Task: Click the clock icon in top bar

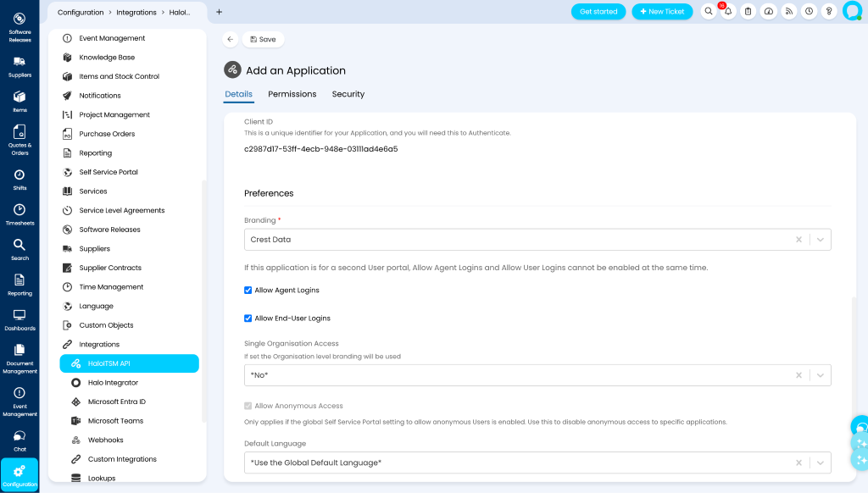Action: [809, 12]
